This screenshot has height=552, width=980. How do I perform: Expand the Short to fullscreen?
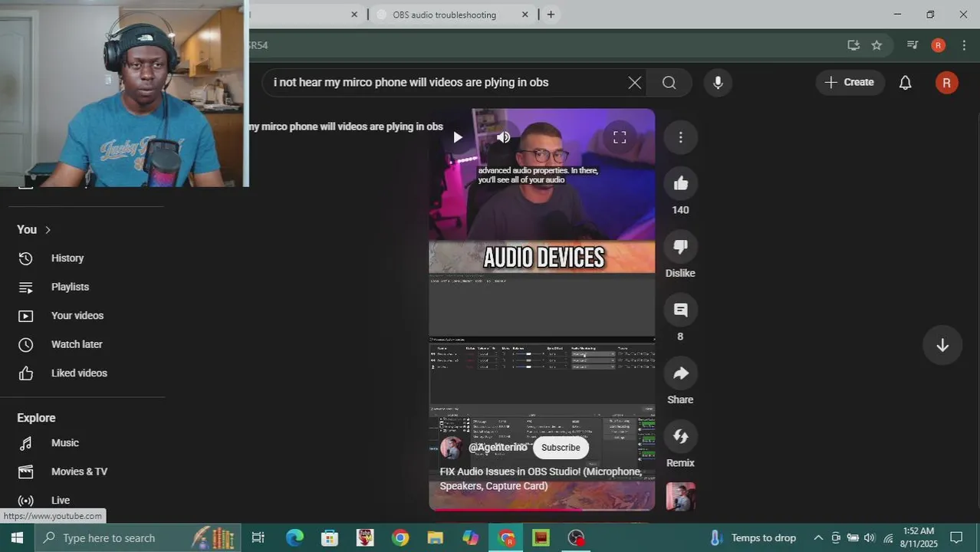click(620, 137)
